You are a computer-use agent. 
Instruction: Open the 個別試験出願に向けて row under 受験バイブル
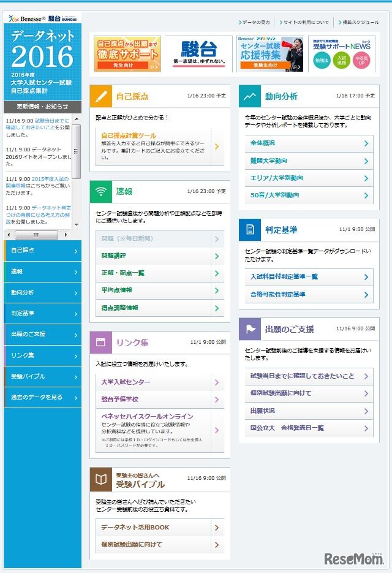pyautogui.click(x=160, y=544)
